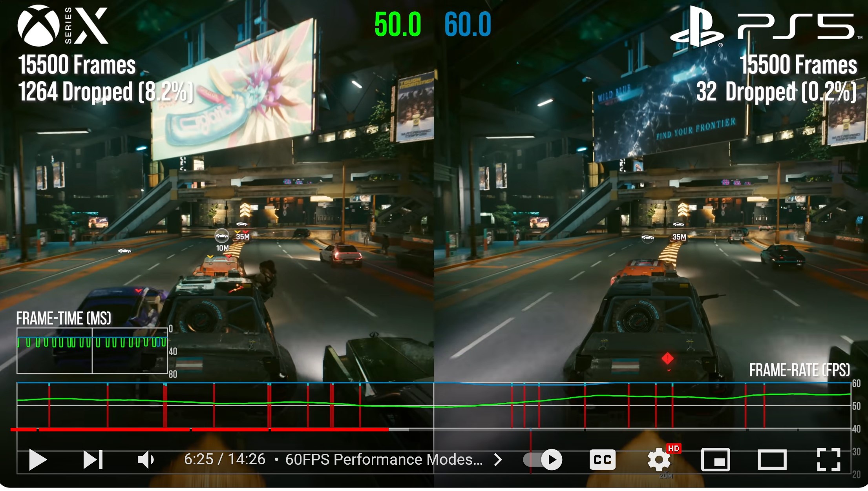This screenshot has height=491, width=868.
Task: Skip to the next video
Action: [93, 460]
